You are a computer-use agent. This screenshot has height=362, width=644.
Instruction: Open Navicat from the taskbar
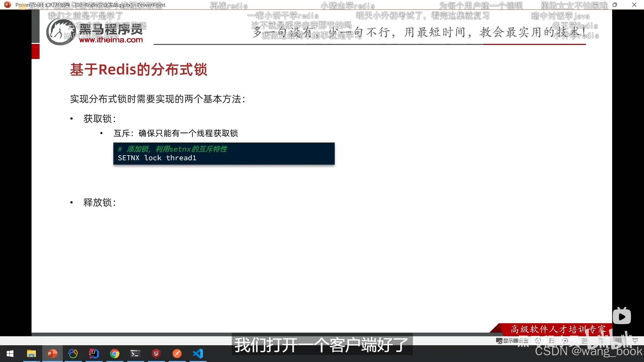coord(73,354)
